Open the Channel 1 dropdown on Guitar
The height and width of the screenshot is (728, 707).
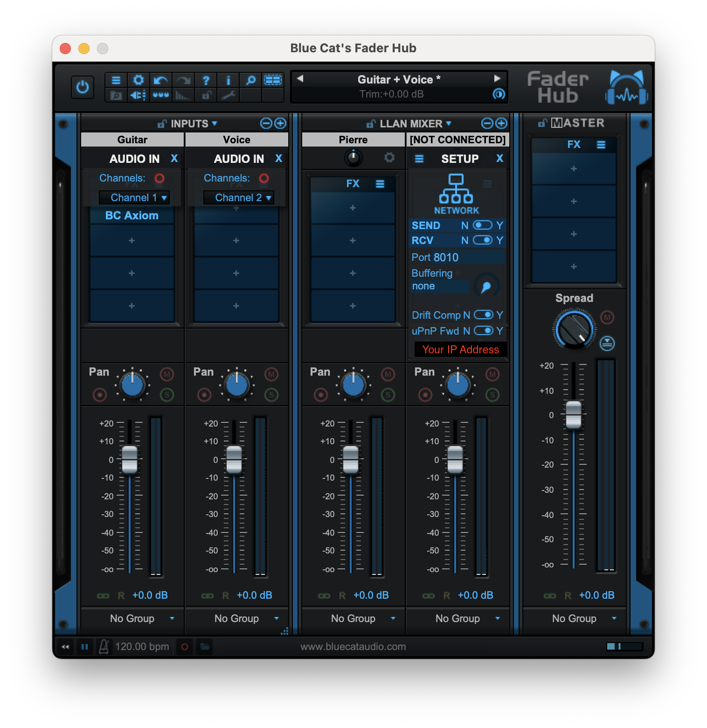pyautogui.click(x=134, y=198)
